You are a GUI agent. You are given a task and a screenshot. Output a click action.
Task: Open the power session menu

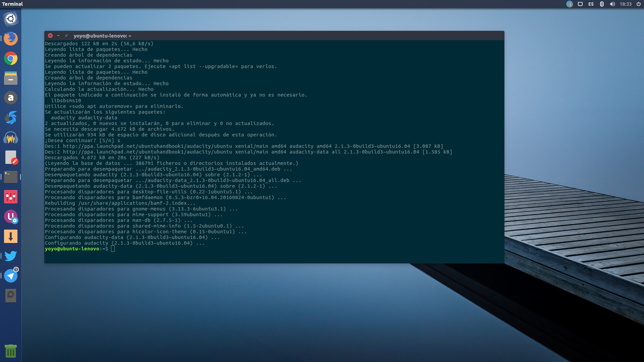point(639,4)
